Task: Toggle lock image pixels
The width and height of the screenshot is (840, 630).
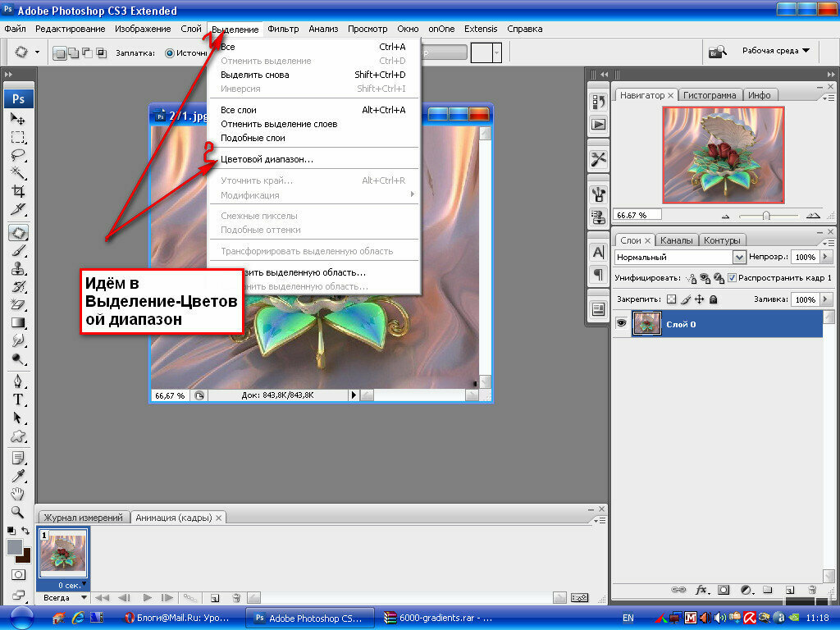Action: pos(686,299)
